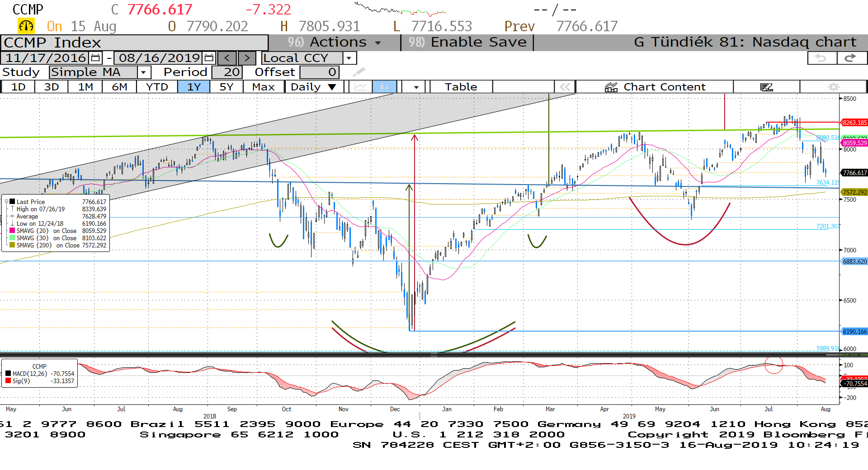This screenshot has height=470, width=868.
Task: Select the 6M range tab
Action: tap(119, 87)
